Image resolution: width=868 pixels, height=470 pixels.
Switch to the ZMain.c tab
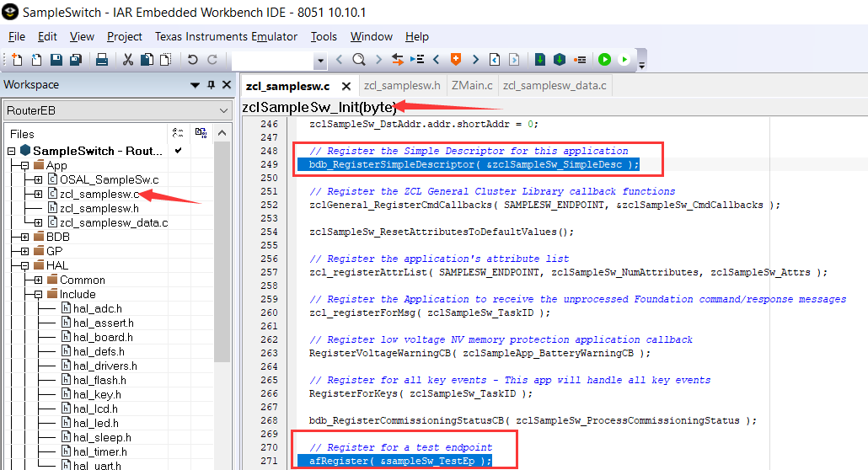[x=472, y=85]
